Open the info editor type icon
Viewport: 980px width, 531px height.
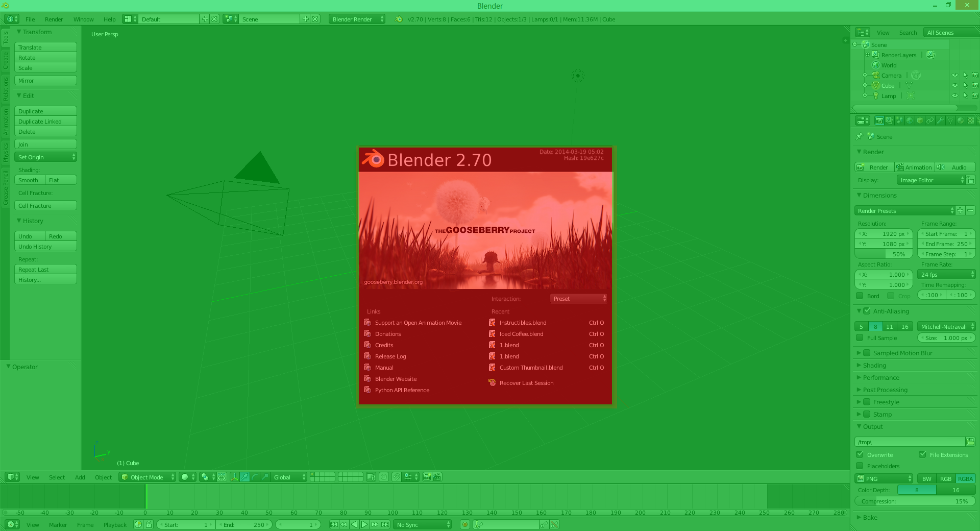tap(12, 19)
